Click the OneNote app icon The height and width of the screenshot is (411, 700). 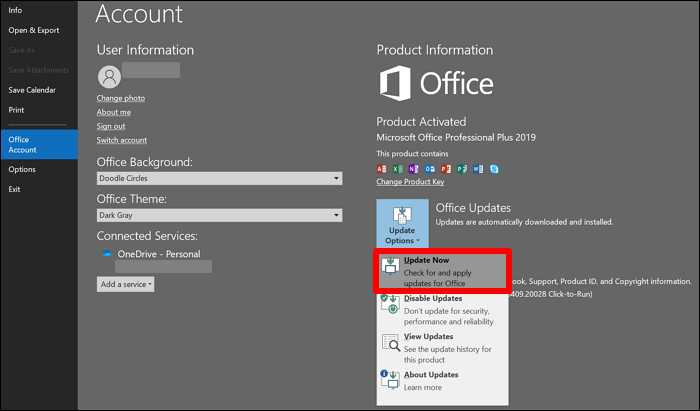[414, 169]
